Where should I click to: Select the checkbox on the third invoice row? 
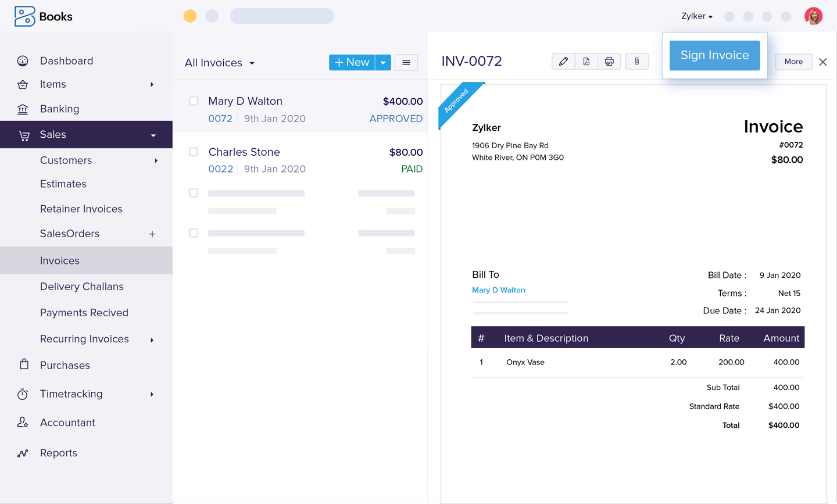(193, 192)
